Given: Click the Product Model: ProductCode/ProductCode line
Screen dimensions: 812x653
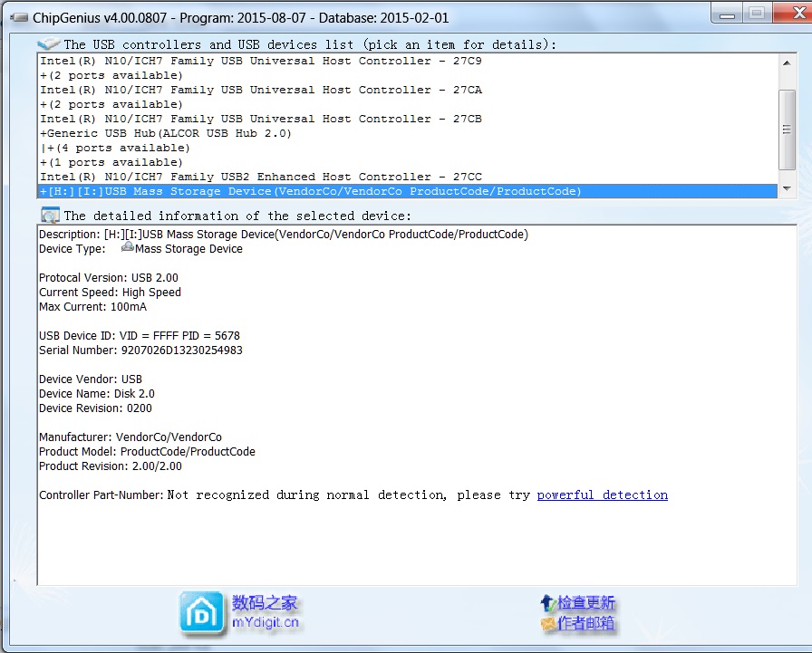Looking at the screenshot, I should 147,452.
